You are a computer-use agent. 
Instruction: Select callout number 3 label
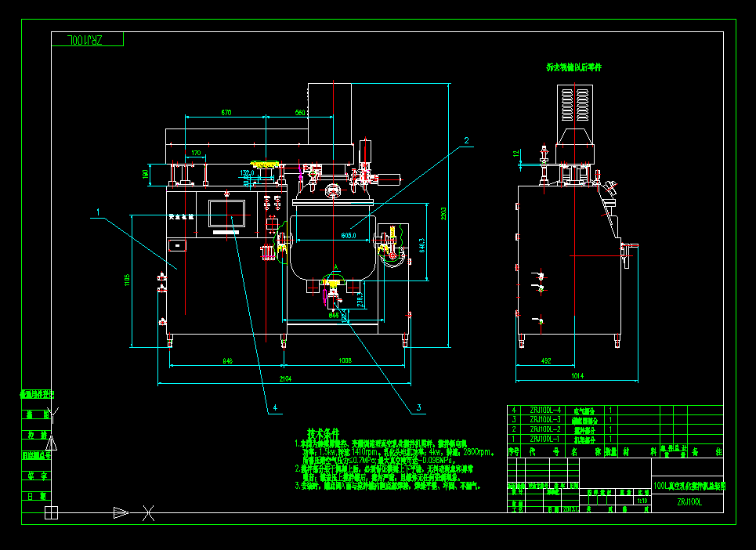pos(418,408)
